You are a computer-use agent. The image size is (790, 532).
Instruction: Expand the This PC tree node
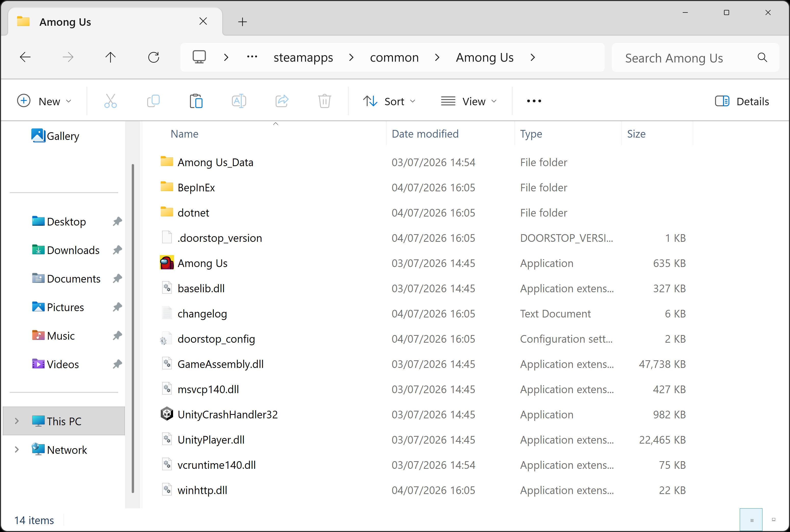point(17,421)
